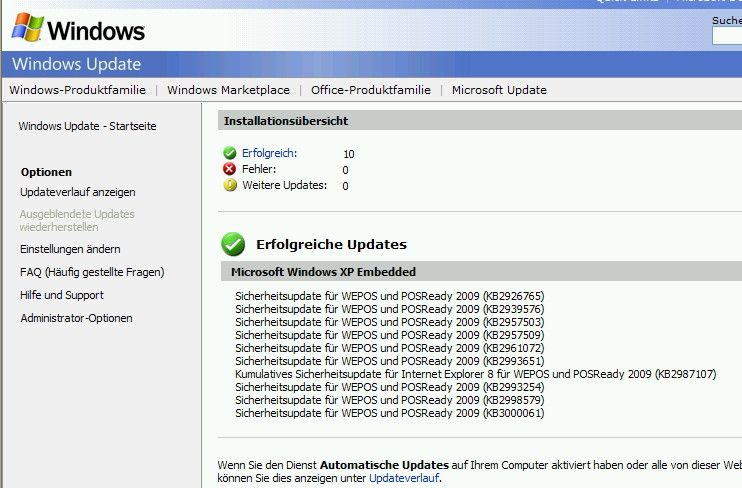This screenshot has height=488, width=742.
Task: Click the Optionen sidebar heading
Action: coord(46,172)
